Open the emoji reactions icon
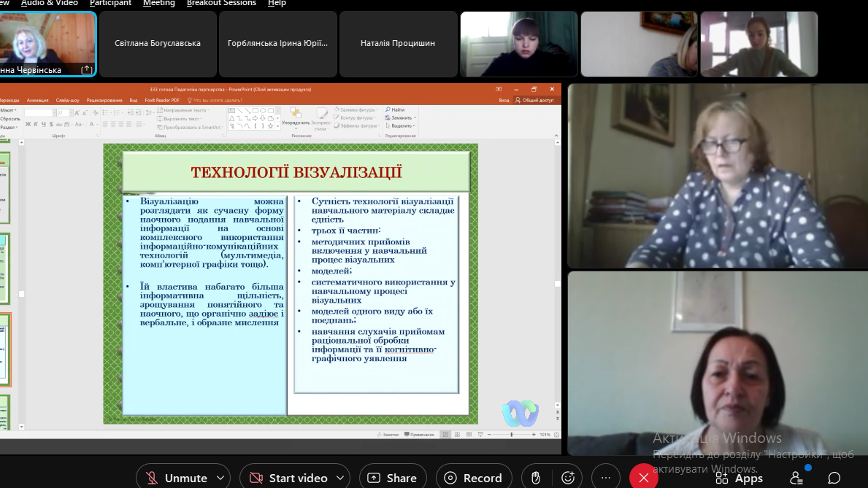Screen dimensions: 868x488 [568, 478]
